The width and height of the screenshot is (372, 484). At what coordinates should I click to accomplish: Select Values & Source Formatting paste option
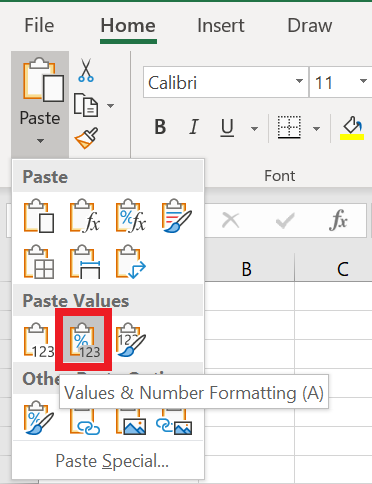point(131,340)
